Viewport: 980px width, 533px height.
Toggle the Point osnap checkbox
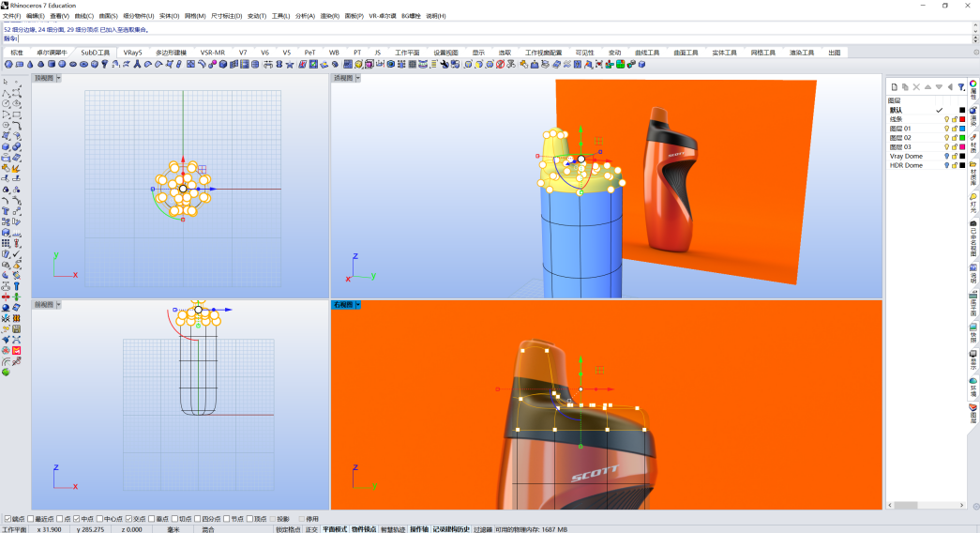(x=60, y=519)
